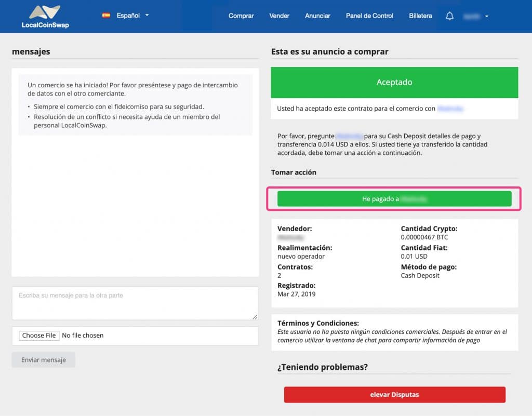
Task: Click the 'Choose File' button
Action: tap(39, 336)
